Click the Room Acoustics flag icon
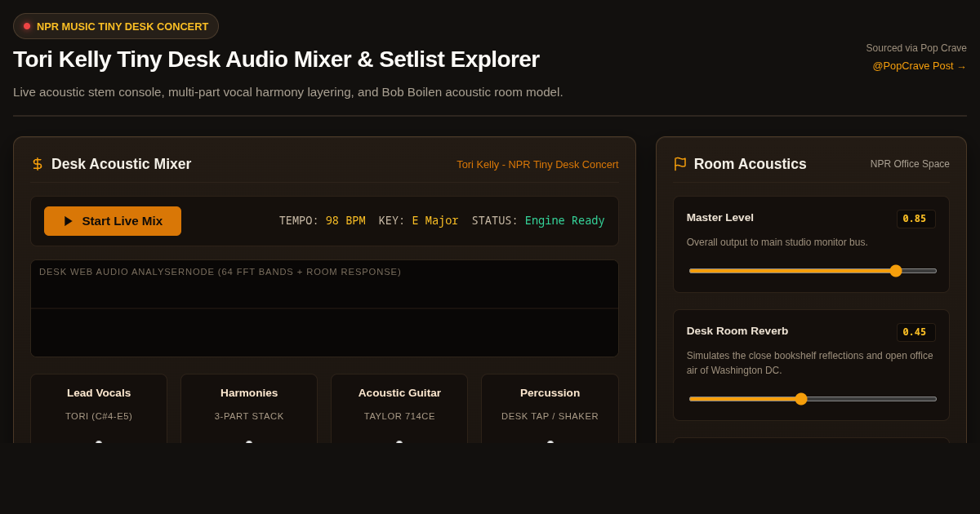Screen dimensions: 980x514 680,164
